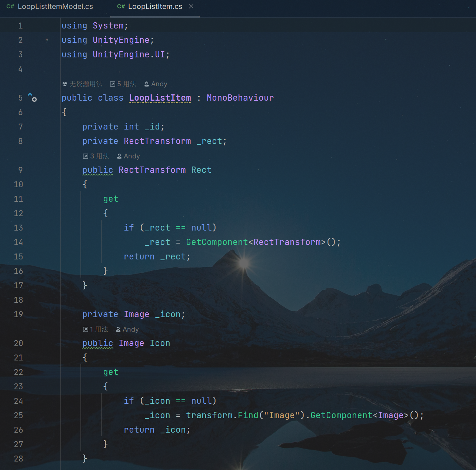Click the _icon field declaration on line 19

(x=168, y=314)
